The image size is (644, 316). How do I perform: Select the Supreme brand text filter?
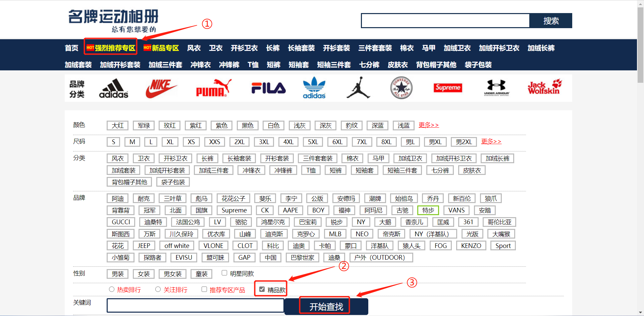tap(234, 210)
